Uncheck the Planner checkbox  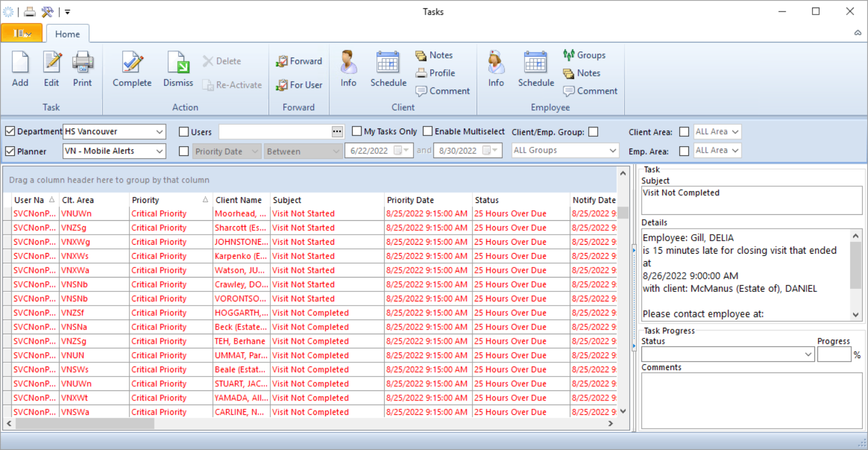pos(10,151)
